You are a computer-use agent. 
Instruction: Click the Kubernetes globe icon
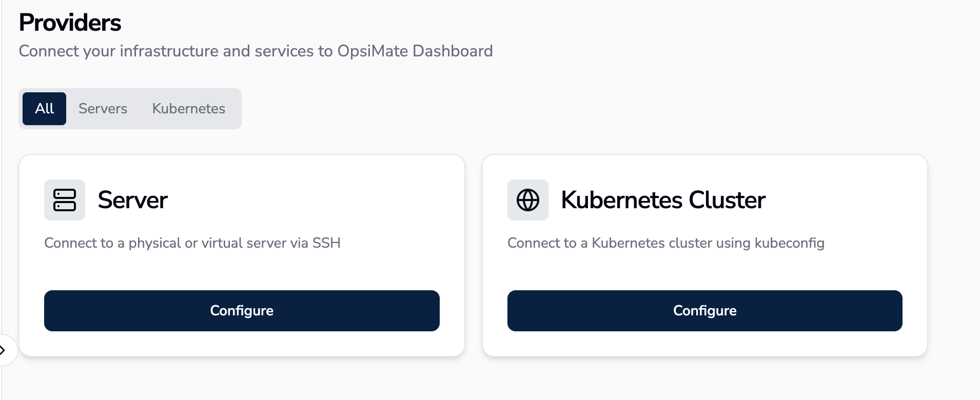point(527,200)
